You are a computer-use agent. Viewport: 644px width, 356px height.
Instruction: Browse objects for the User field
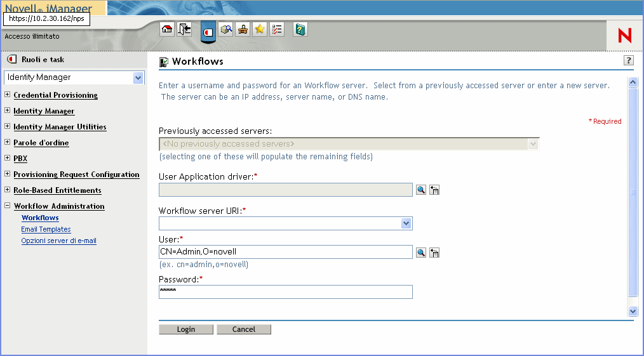coord(421,252)
